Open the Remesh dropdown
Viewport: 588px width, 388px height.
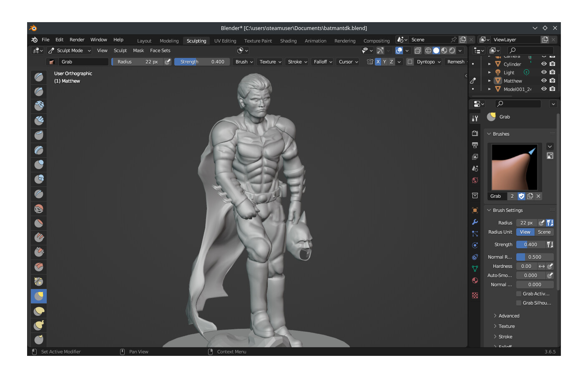click(456, 62)
